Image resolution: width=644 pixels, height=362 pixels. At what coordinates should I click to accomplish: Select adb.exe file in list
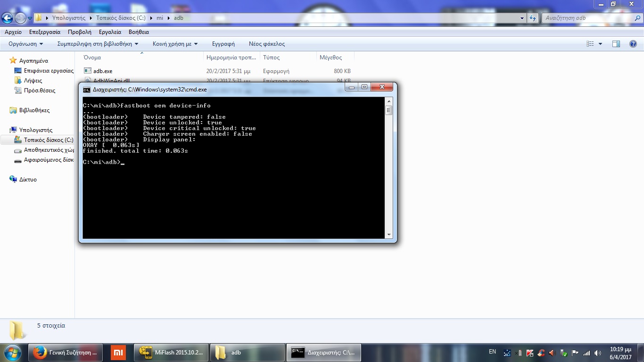coord(103,71)
